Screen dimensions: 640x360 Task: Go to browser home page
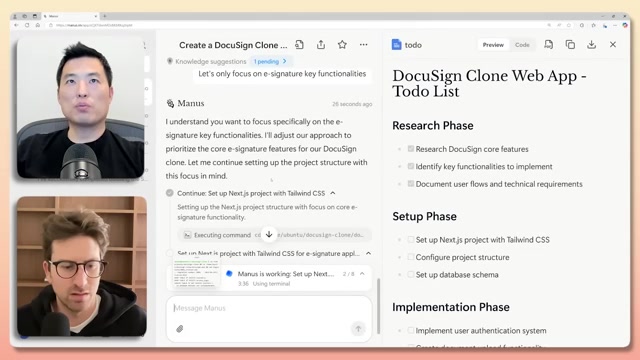coord(38,25)
